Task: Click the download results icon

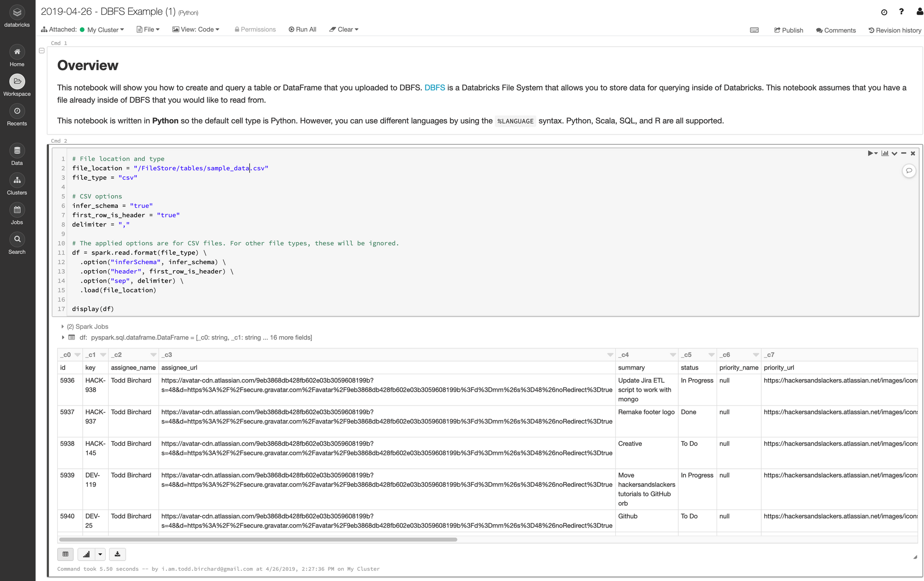Action: point(116,554)
